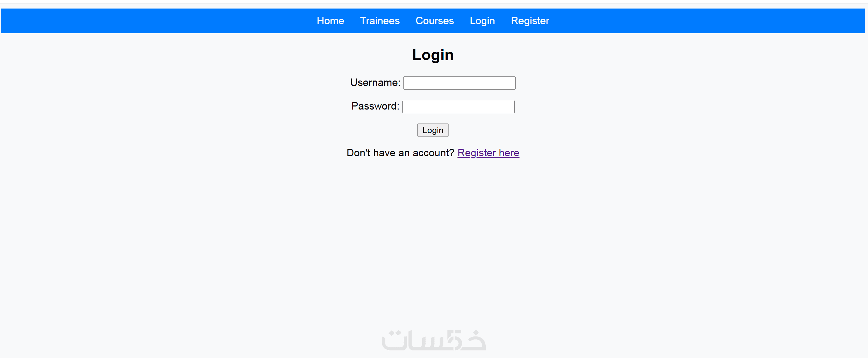Focus the Username text field
This screenshot has width=868, height=358.
(x=459, y=83)
